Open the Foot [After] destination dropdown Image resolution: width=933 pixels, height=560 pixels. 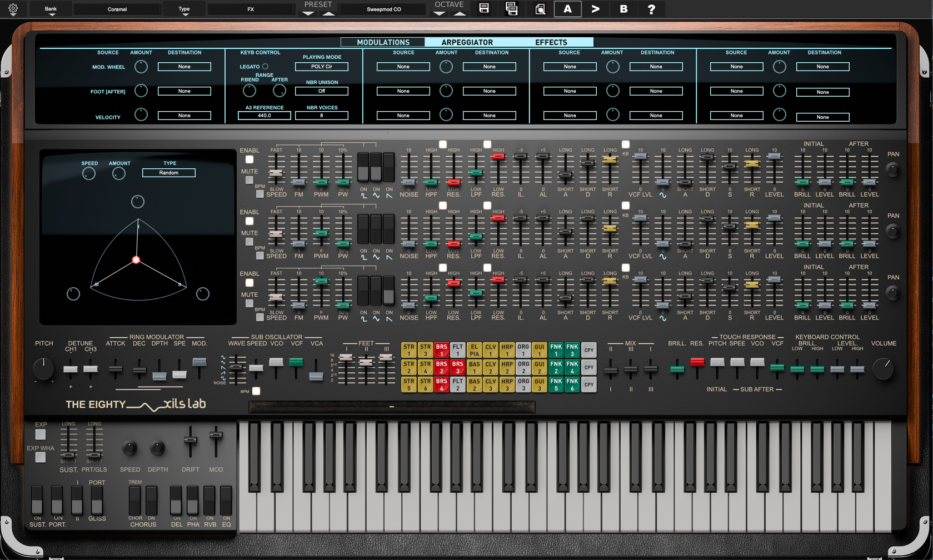184,91
